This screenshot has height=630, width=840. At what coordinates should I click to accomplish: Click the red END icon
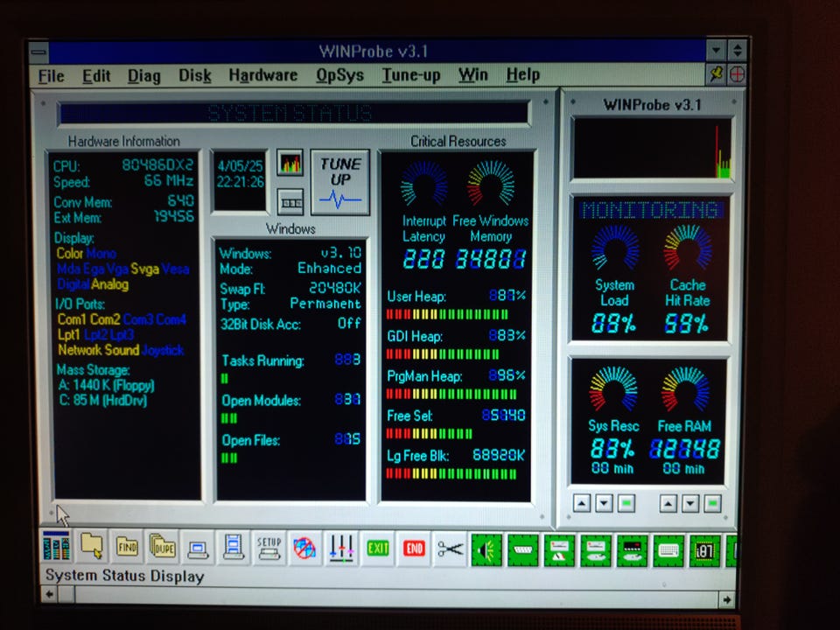coord(414,549)
